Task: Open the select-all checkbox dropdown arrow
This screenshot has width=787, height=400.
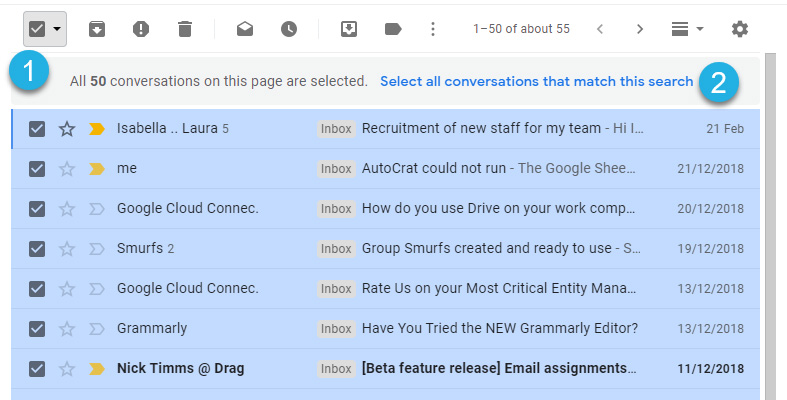Action: coord(57,29)
